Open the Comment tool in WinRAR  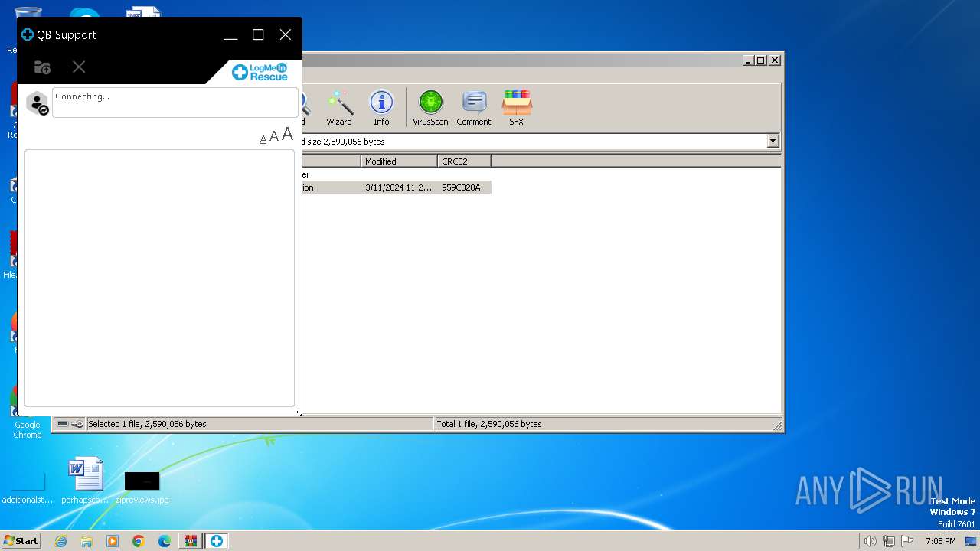tap(474, 108)
